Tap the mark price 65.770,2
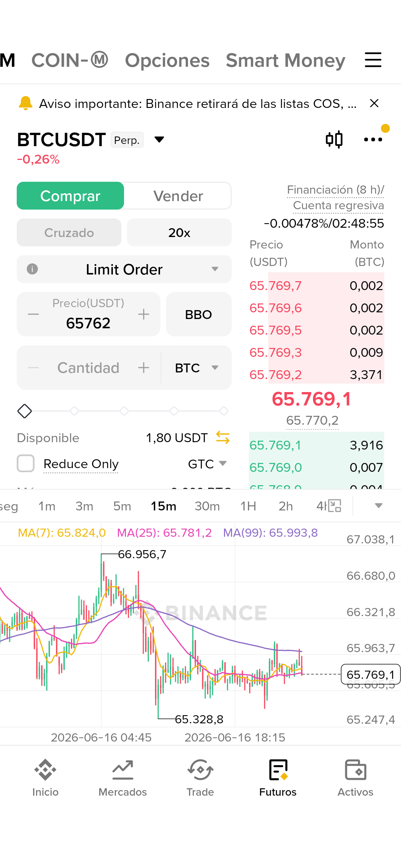 (312, 420)
